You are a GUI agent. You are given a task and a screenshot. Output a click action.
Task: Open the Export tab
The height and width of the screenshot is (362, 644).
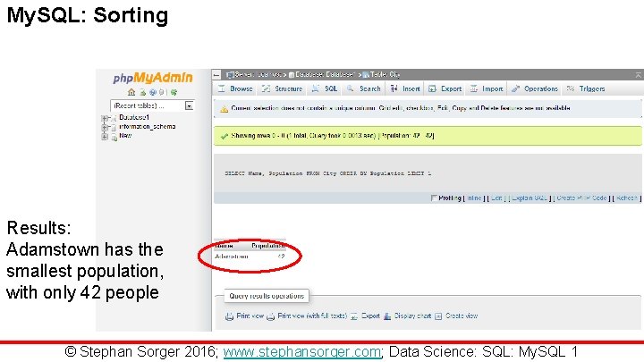445,88
